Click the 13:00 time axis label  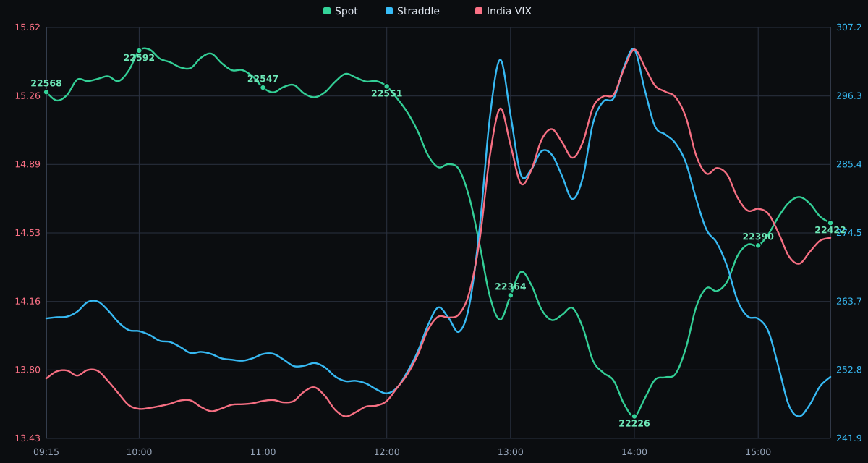coord(510,452)
